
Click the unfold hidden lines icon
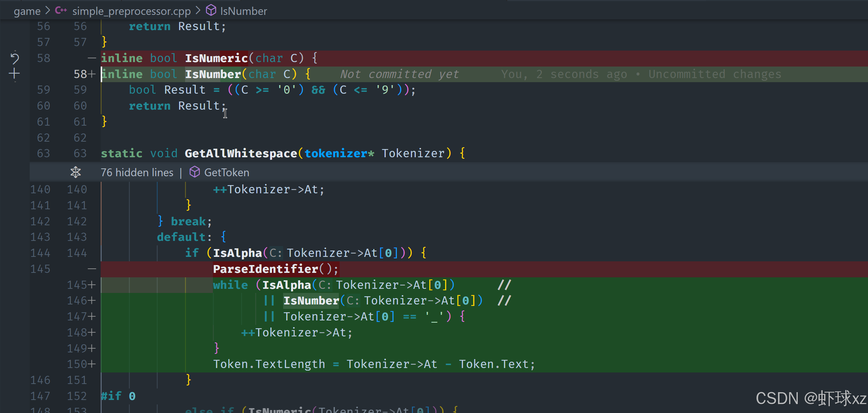[x=75, y=172]
